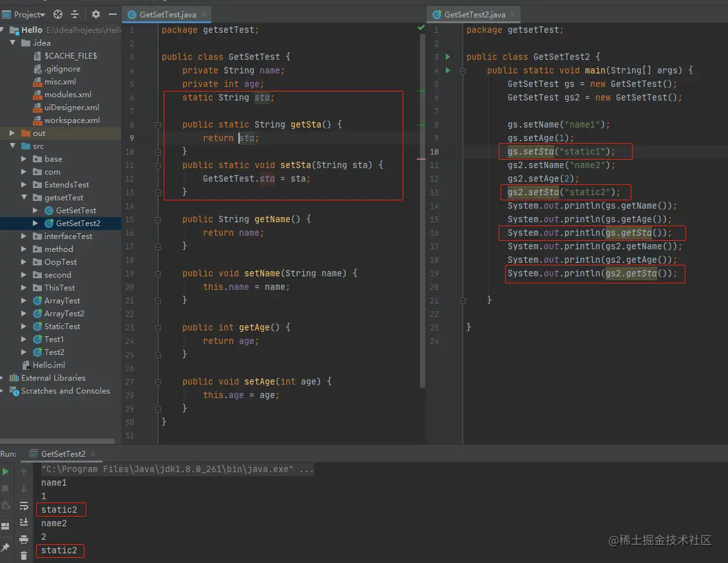Click the locate/select opened file target icon
This screenshot has width=728, height=563.
[58, 14]
